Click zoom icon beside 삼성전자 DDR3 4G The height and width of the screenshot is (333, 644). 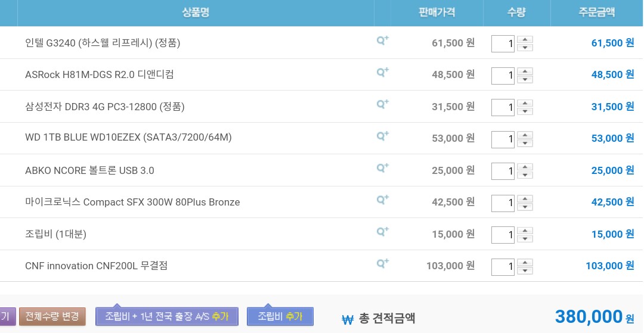[382, 104]
